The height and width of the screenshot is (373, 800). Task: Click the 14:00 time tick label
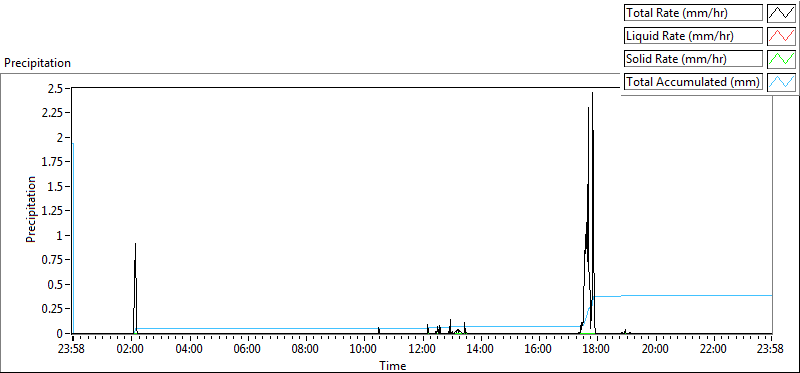pos(480,350)
